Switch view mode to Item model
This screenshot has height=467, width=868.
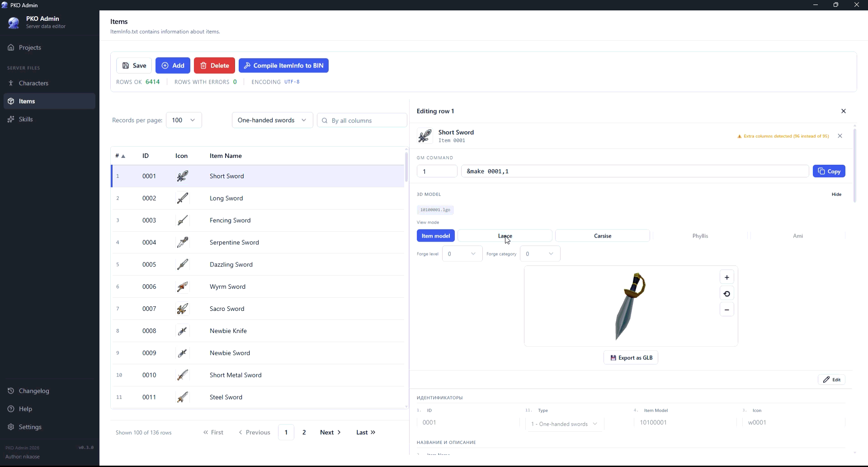435,236
